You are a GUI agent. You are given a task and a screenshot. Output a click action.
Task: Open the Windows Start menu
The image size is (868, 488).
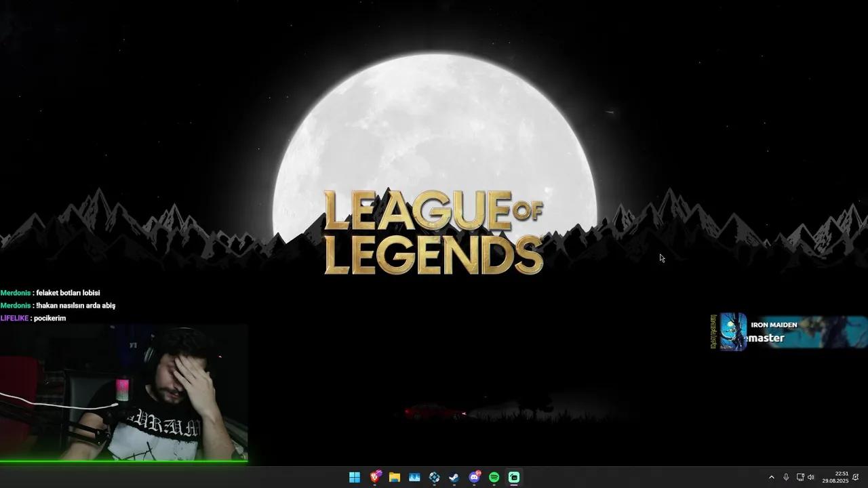(x=355, y=477)
